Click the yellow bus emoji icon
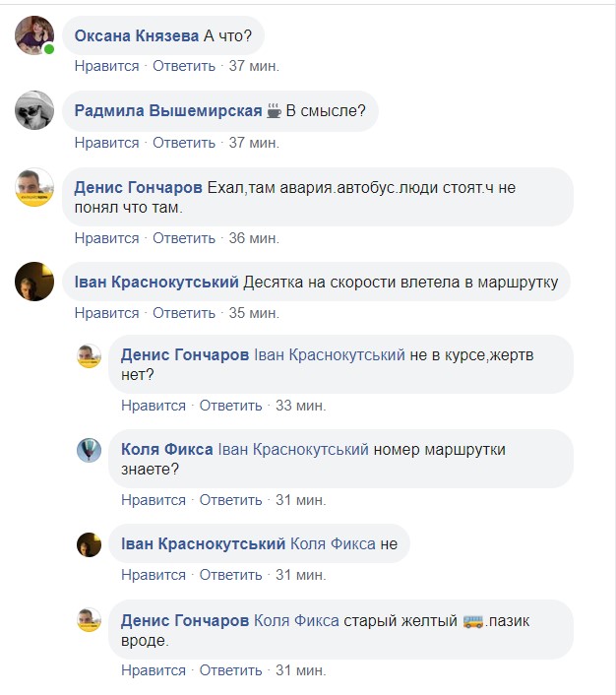Screen dimensions: 616x695 474,621
